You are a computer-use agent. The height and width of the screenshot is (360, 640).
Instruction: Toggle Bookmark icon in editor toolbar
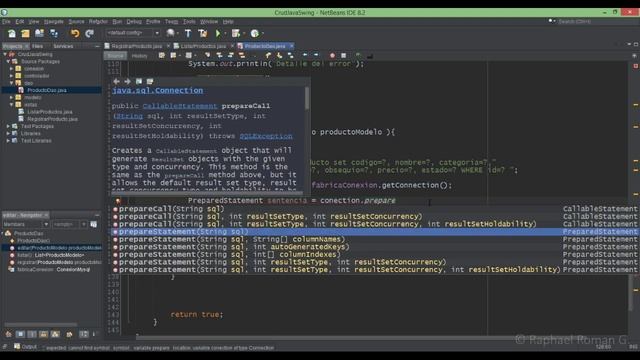pyautogui.click(x=291, y=55)
